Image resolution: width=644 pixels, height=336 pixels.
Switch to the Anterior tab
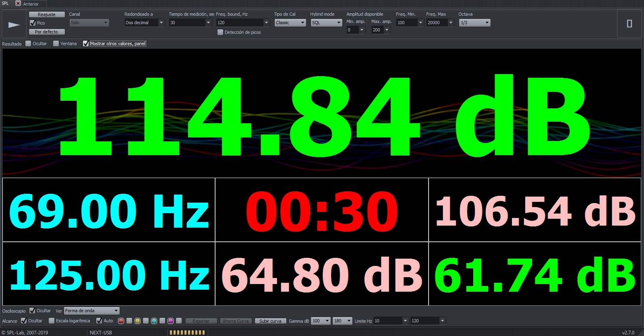(x=31, y=4)
